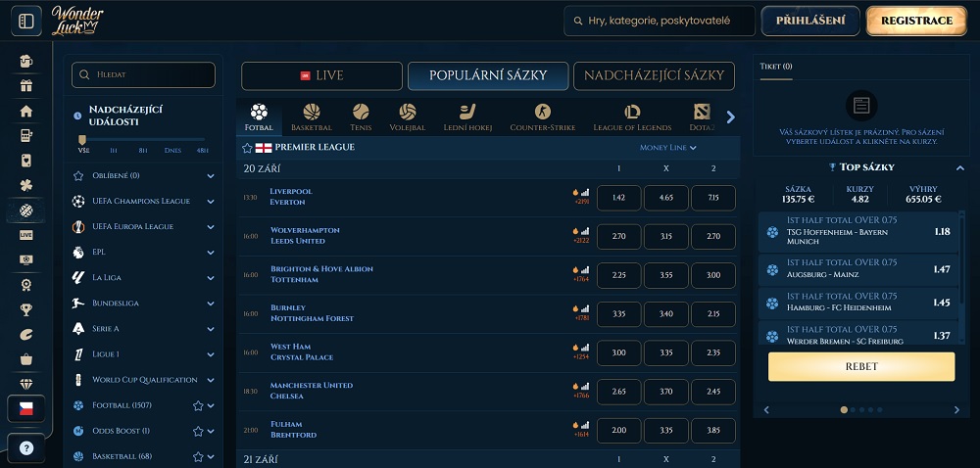Expand UEFA Champions League list

[211, 202]
